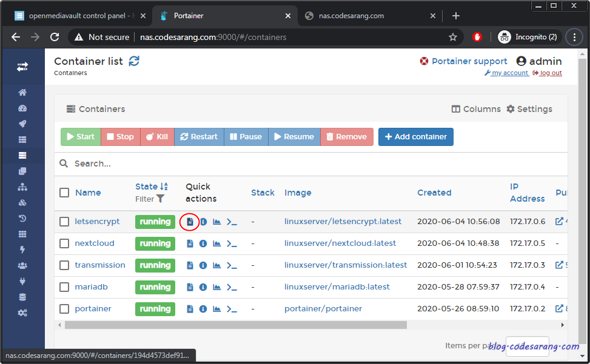Click the Add container button
Screen dimensions: 590x364
pos(416,137)
